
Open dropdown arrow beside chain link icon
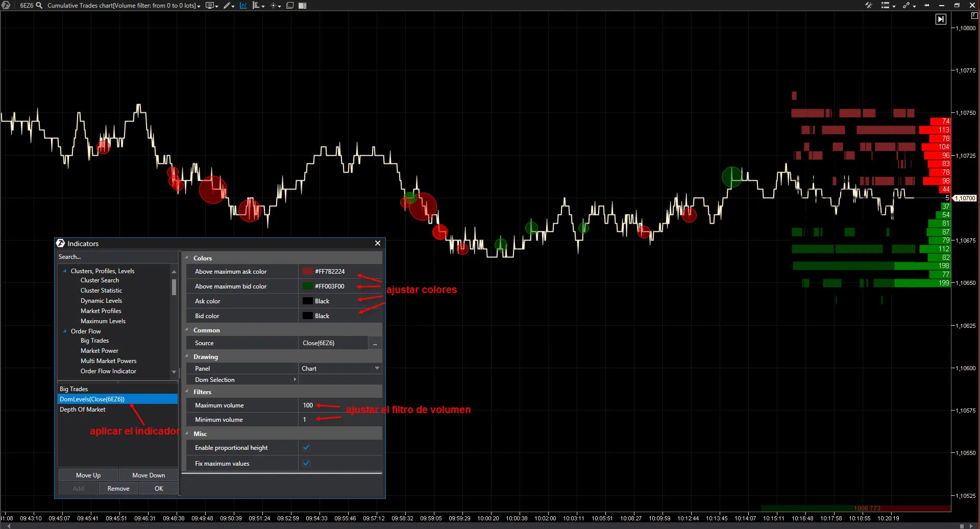coord(914,6)
